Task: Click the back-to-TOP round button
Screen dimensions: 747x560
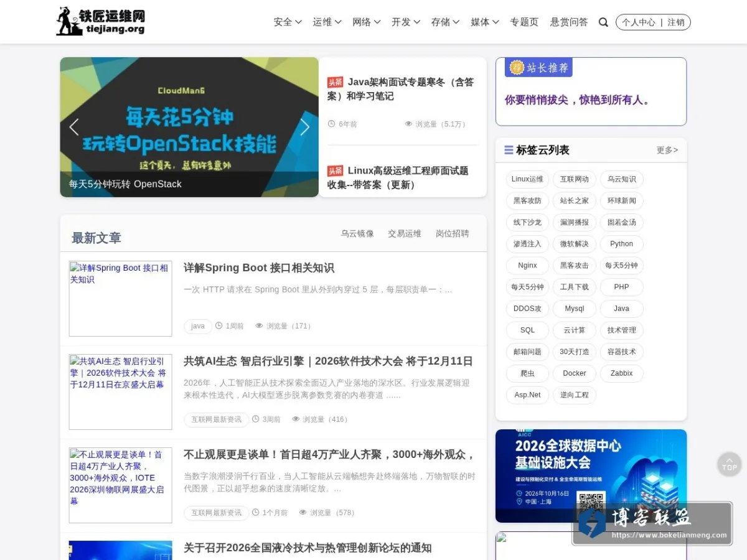Action: [x=730, y=464]
